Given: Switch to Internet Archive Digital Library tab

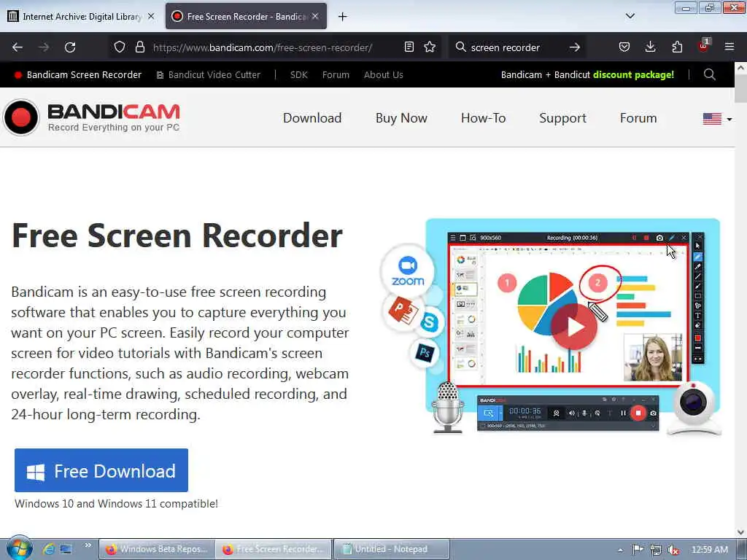Looking at the screenshot, I should click(82, 17).
